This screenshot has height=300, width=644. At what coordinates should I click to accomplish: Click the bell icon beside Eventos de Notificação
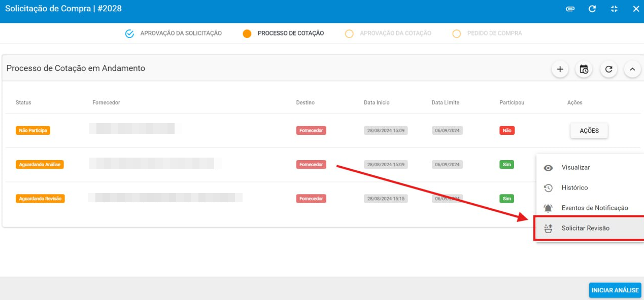(548, 208)
